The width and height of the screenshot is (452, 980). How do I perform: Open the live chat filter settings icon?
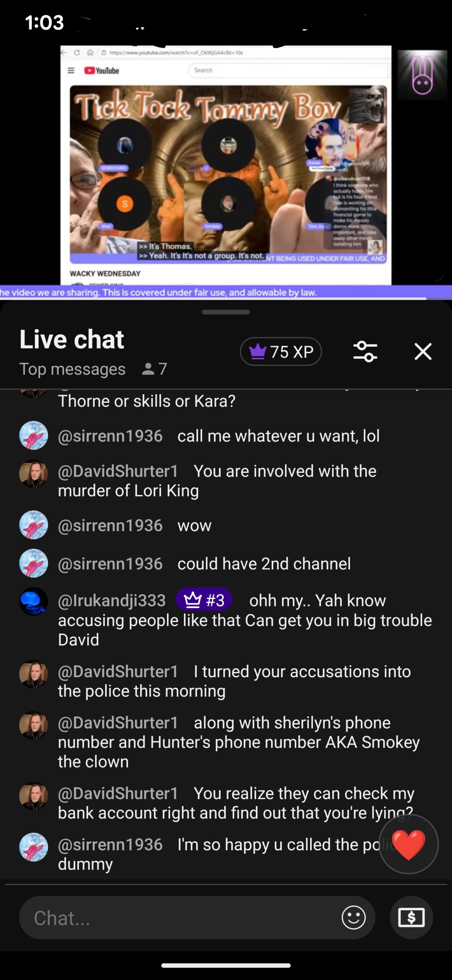point(365,351)
